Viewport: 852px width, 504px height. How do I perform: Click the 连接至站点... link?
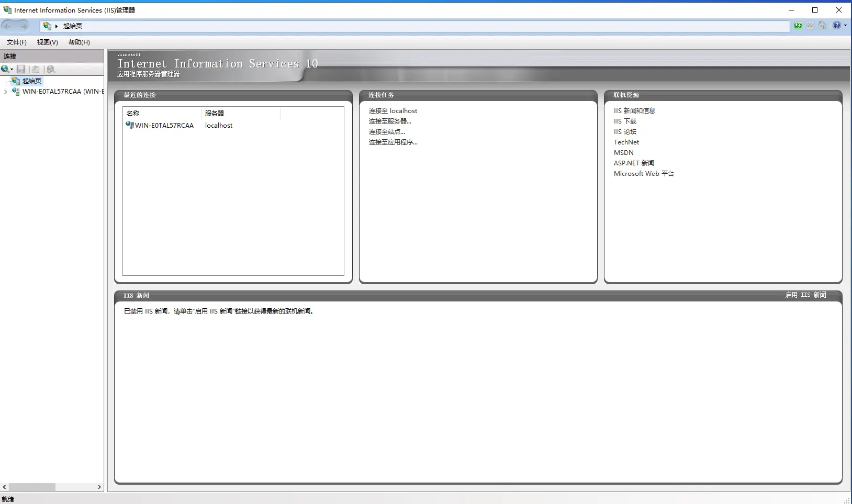click(387, 131)
